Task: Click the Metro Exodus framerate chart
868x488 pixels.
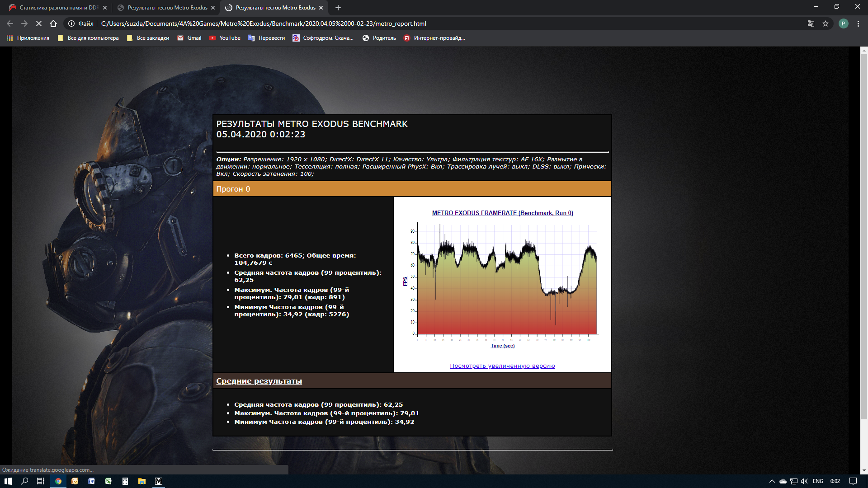Action: [x=503, y=280]
